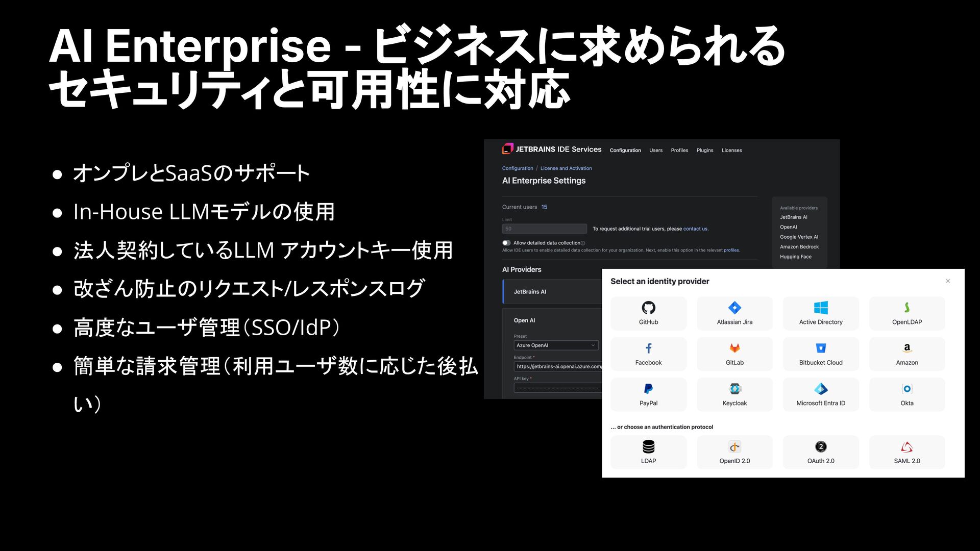Select the GitLab fox icon
The width and height of the screenshot is (980, 551).
pyautogui.click(x=734, y=348)
